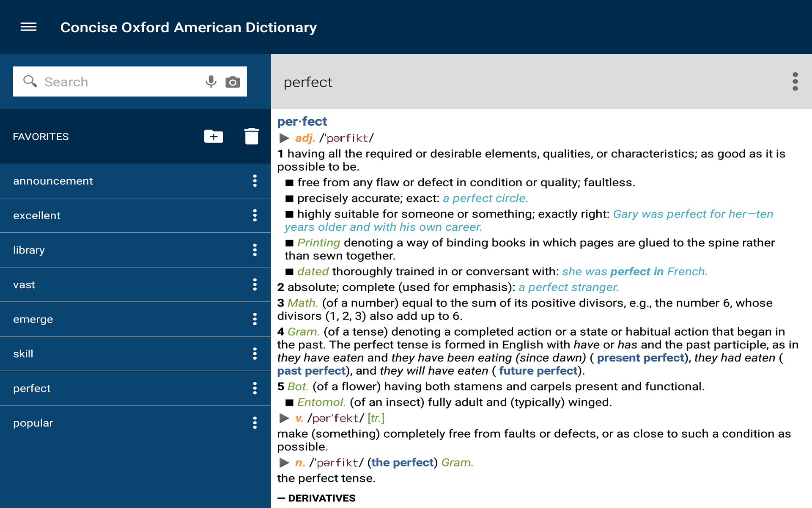Open the overflow menu for the entry 'perfect'
The width and height of the screenshot is (812, 508).
255,388
